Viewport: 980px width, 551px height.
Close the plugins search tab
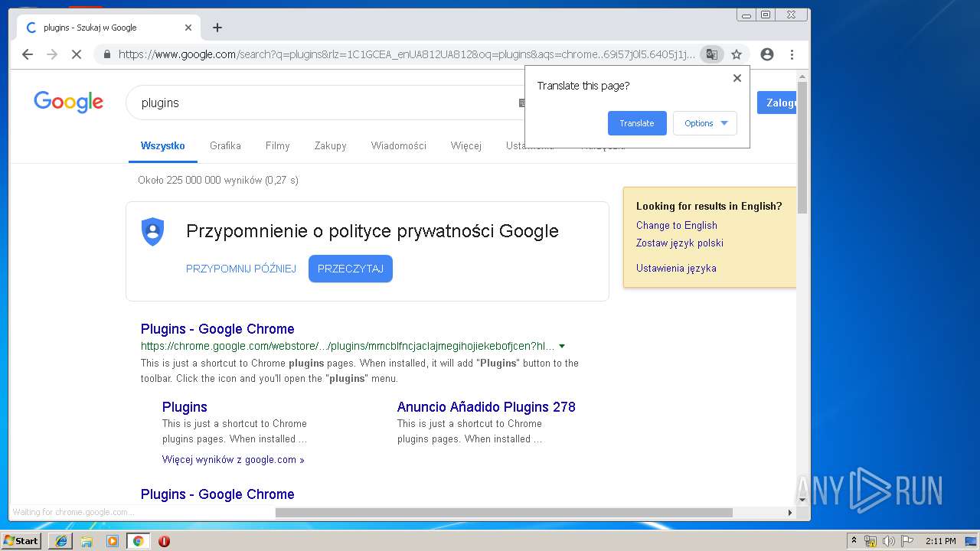(188, 28)
